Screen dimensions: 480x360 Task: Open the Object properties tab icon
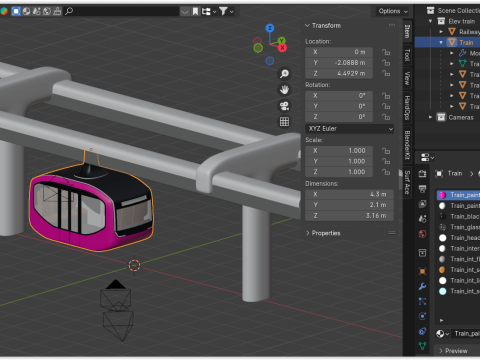click(x=422, y=271)
